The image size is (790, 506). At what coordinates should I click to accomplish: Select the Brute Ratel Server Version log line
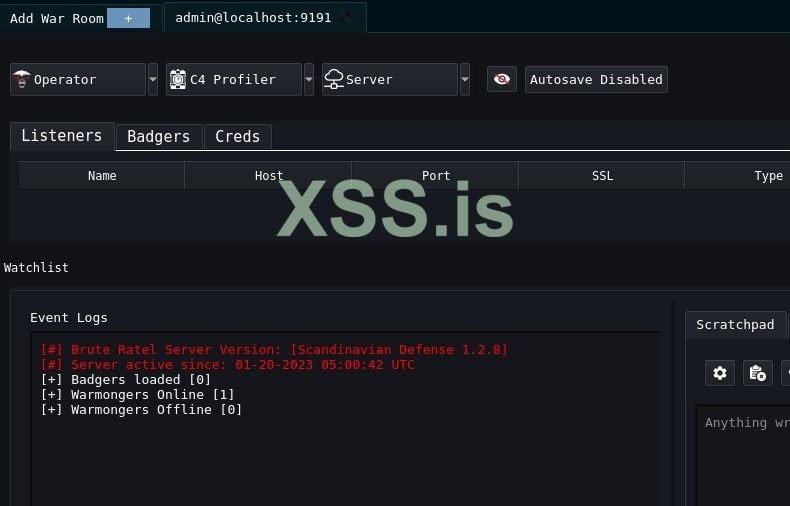tap(274, 349)
